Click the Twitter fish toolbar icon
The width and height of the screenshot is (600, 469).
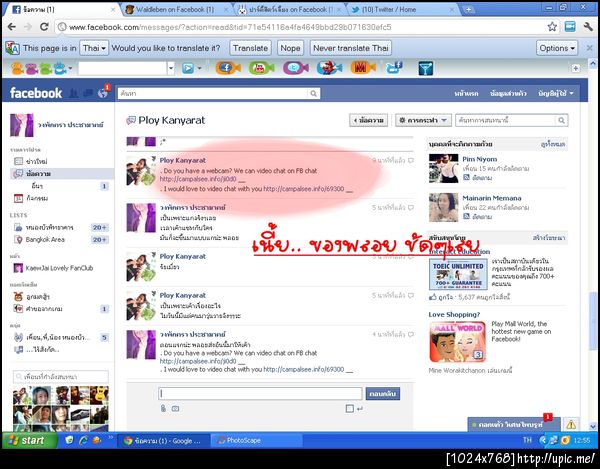(x=295, y=68)
